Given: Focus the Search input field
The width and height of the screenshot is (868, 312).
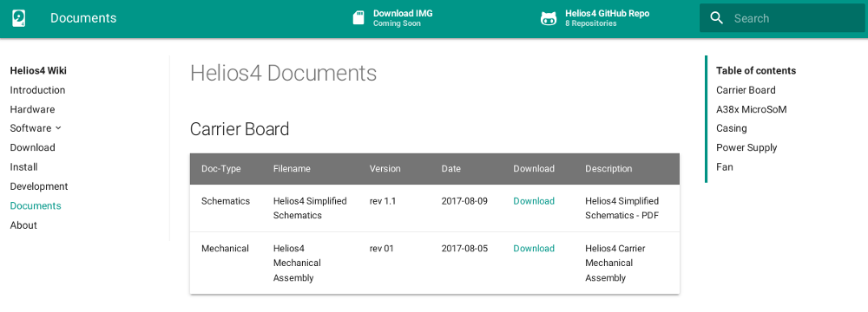Looking at the screenshot, I should coord(782,18).
